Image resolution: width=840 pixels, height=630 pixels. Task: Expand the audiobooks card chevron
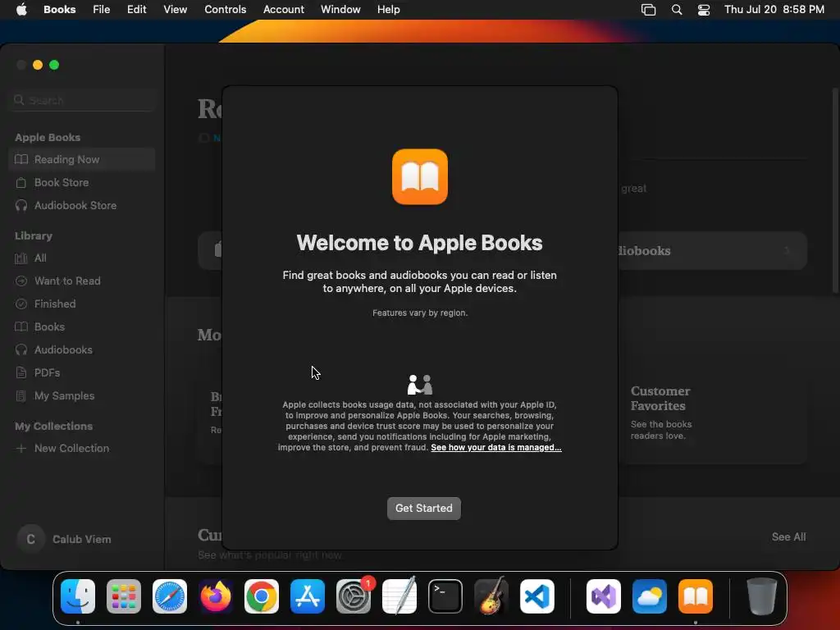click(787, 251)
